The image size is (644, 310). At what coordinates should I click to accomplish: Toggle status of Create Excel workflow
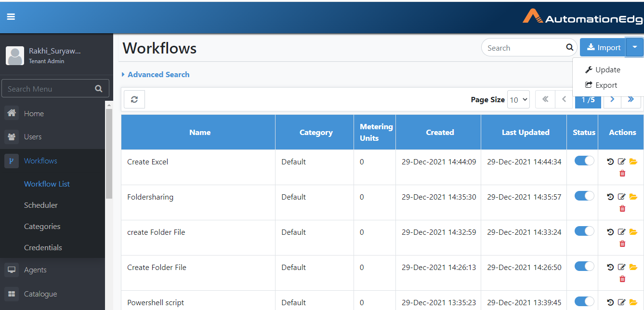pyautogui.click(x=584, y=161)
